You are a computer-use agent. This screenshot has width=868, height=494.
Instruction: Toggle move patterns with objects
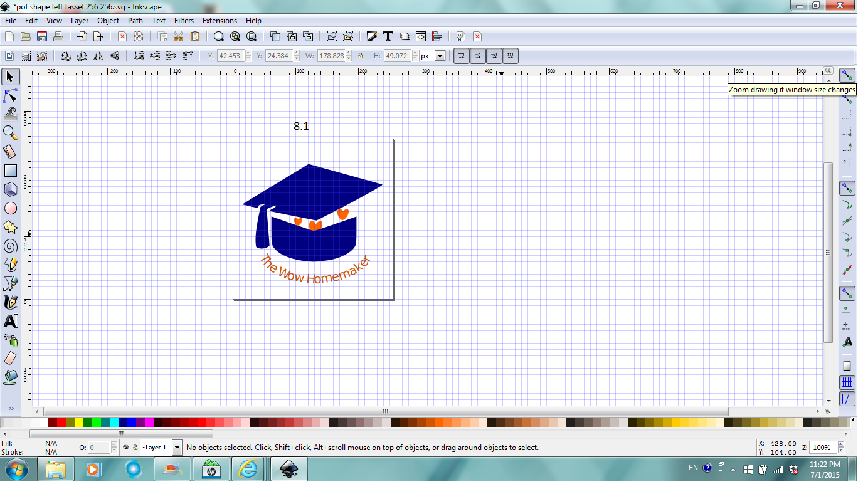(x=511, y=56)
